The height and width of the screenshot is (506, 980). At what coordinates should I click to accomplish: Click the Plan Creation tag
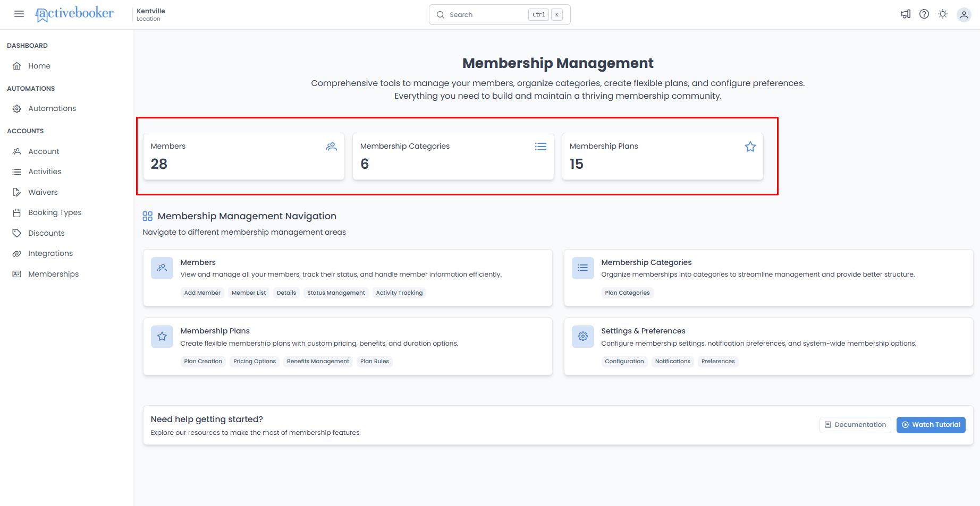(203, 361)
